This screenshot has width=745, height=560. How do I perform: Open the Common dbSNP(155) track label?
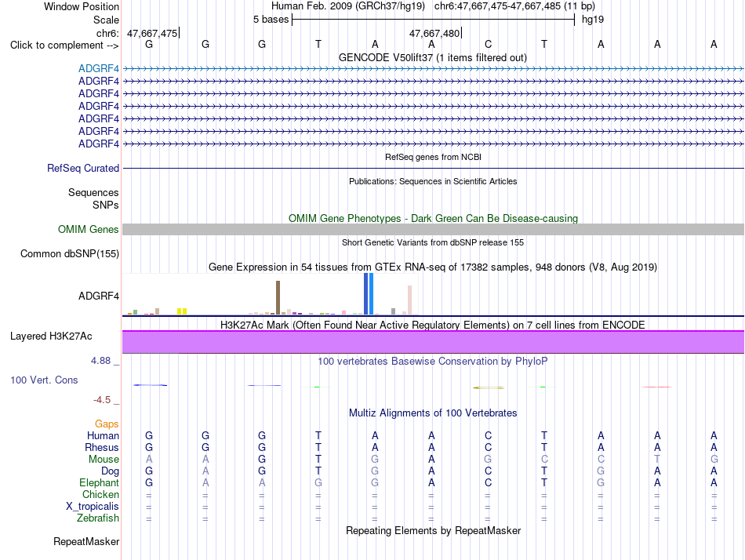click(70, 254)
